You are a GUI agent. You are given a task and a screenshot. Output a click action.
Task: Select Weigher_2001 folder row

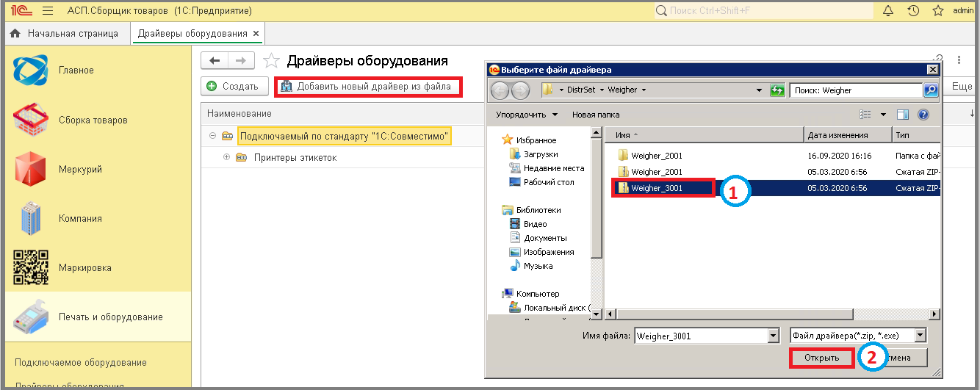click(x=771, y=156)
